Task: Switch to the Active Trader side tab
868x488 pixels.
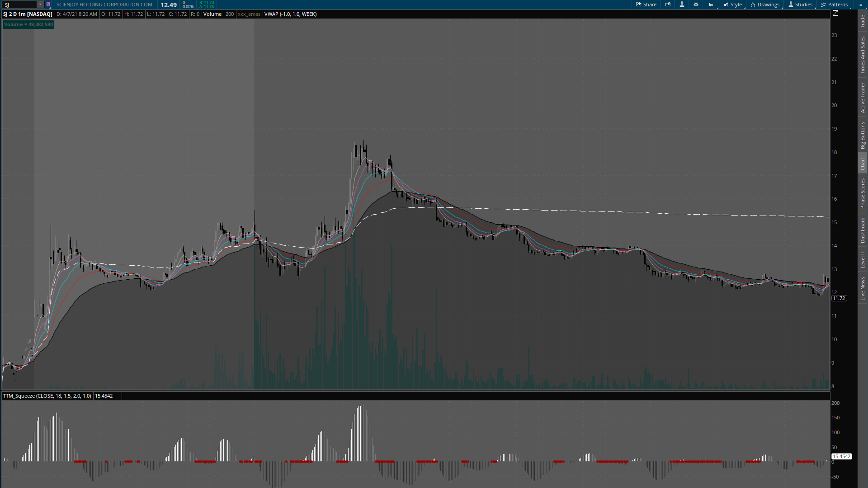Action: click(863, 98)
